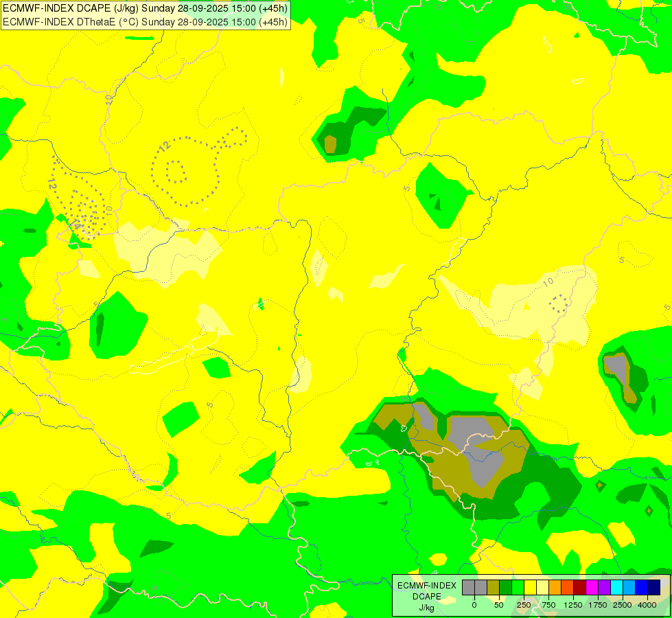Pick the bright green legend swatch

tap(518, 587)
